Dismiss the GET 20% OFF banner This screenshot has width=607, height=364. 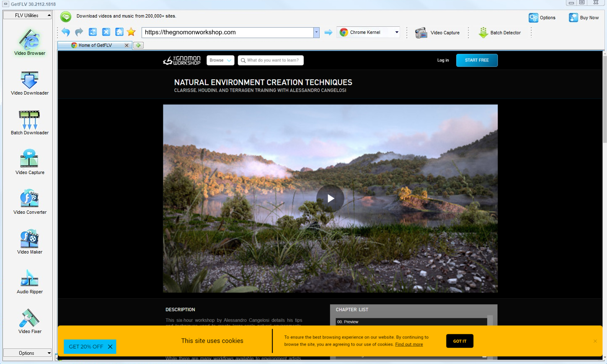pyautogui.click(x=110, y=346)
